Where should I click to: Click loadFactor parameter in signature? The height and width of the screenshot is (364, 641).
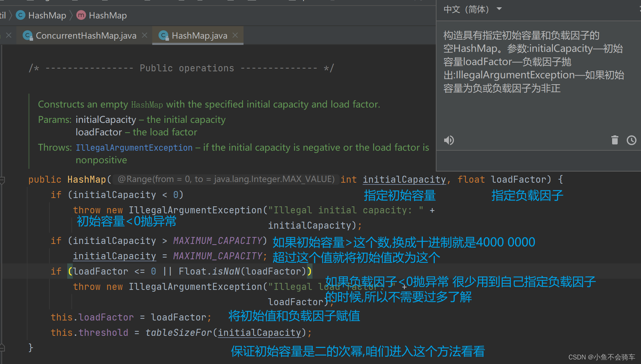(x=518, y=180)
